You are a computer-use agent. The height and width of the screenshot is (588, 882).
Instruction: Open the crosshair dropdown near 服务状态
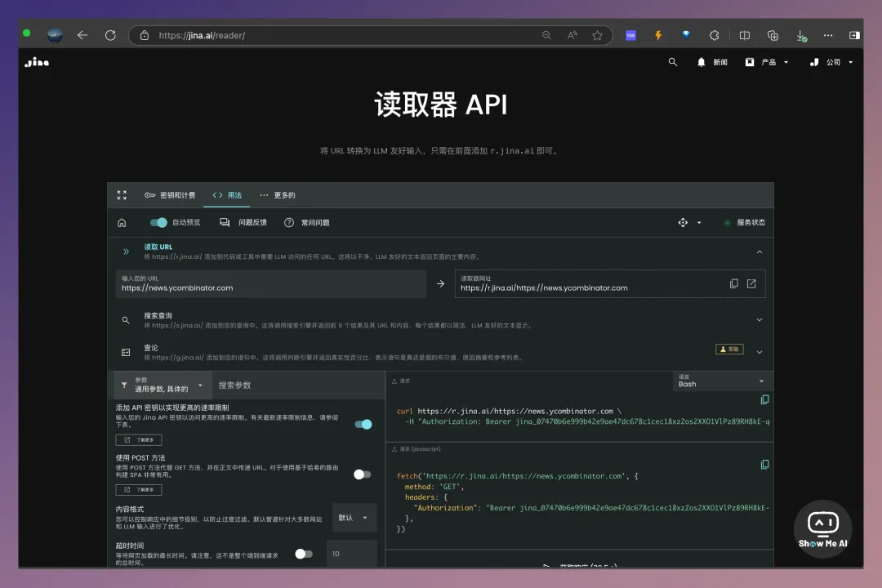(689, 223)
